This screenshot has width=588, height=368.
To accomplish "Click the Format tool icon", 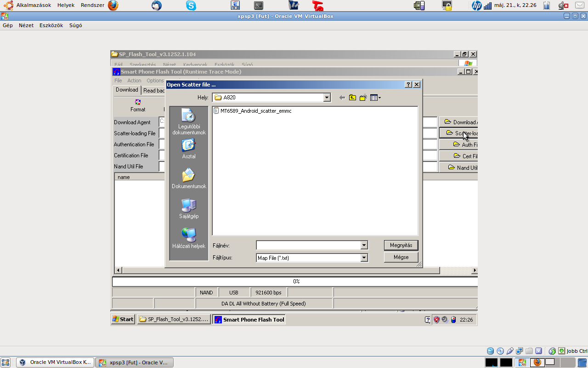I will point(137,105).
